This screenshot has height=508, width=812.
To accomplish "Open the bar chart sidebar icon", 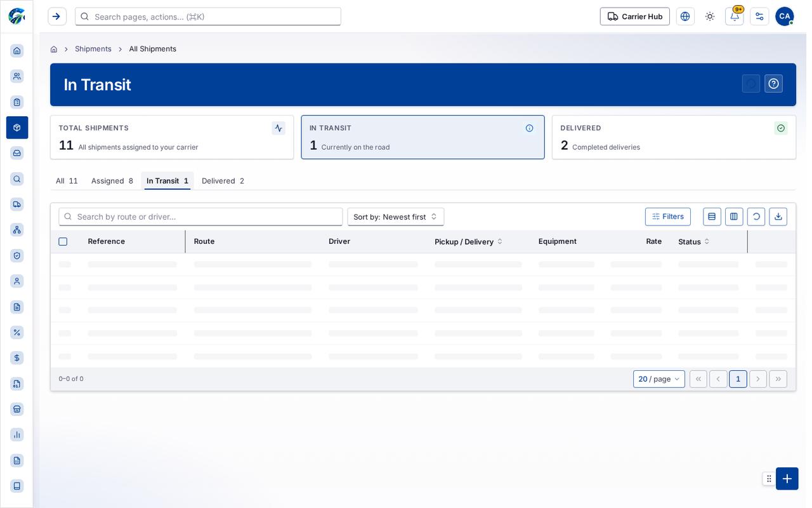I will pyautogui.click(x=17, y=435).
